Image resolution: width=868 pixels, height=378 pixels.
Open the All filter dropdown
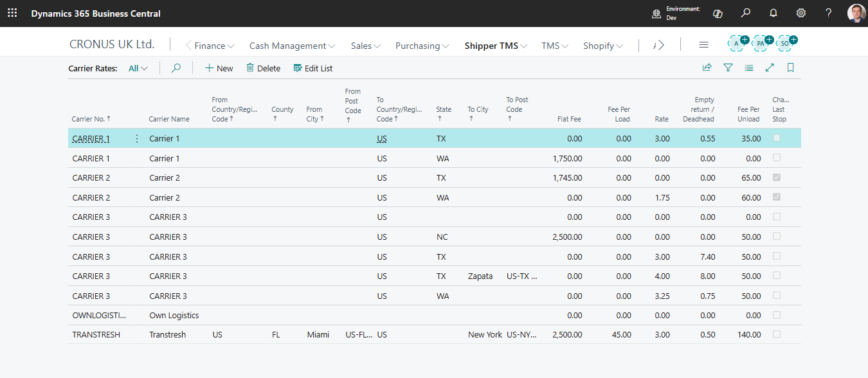[x=137, y=67]
